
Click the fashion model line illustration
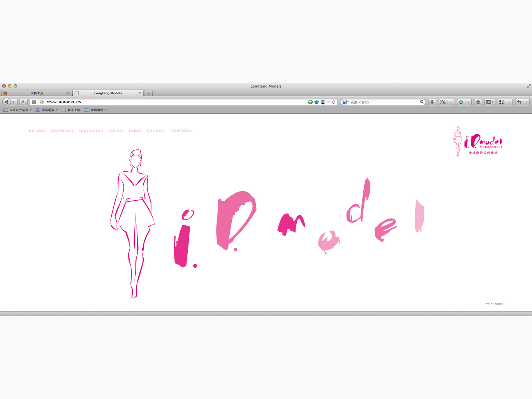pyautogui.click(x=132, y=223)
